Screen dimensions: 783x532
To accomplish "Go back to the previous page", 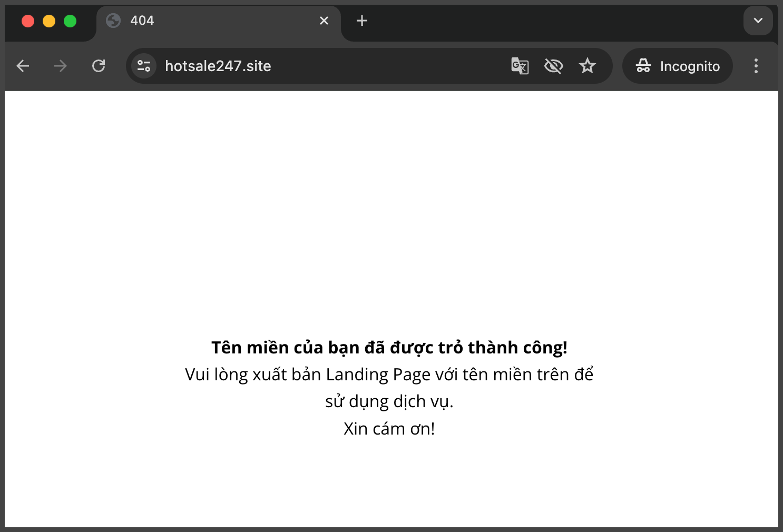I will pyautogui.click(x=23, y=66).
